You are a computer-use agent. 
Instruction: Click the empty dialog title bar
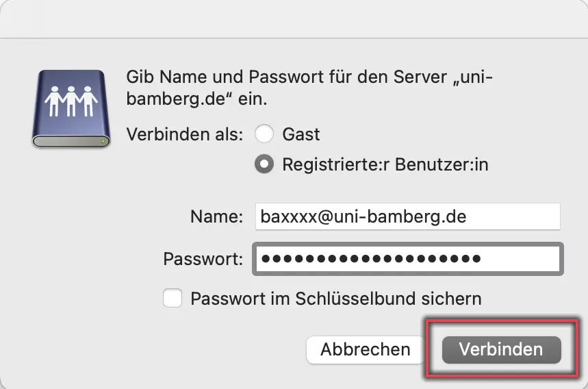pyautogui.click(x=294, y=18)
